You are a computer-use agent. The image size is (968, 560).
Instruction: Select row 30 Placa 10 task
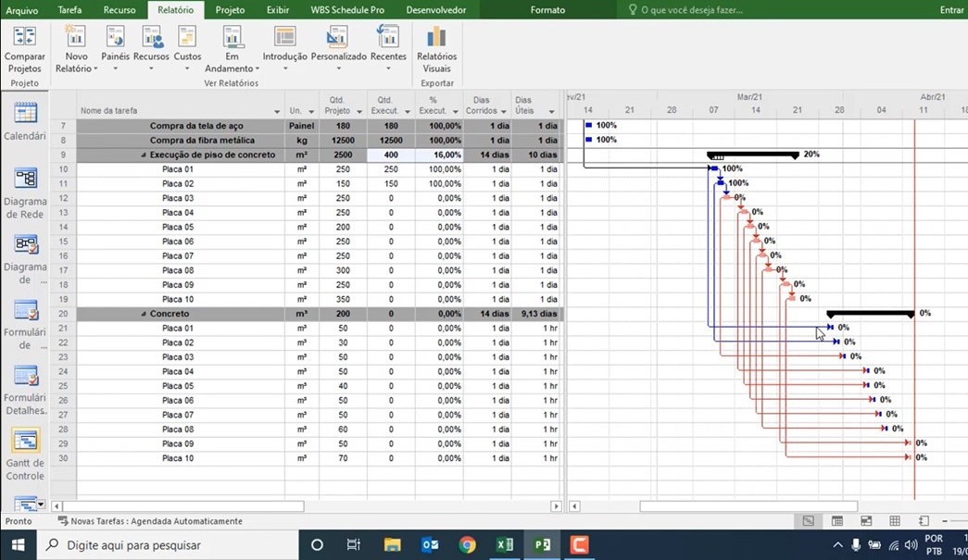tap(178, 458)
